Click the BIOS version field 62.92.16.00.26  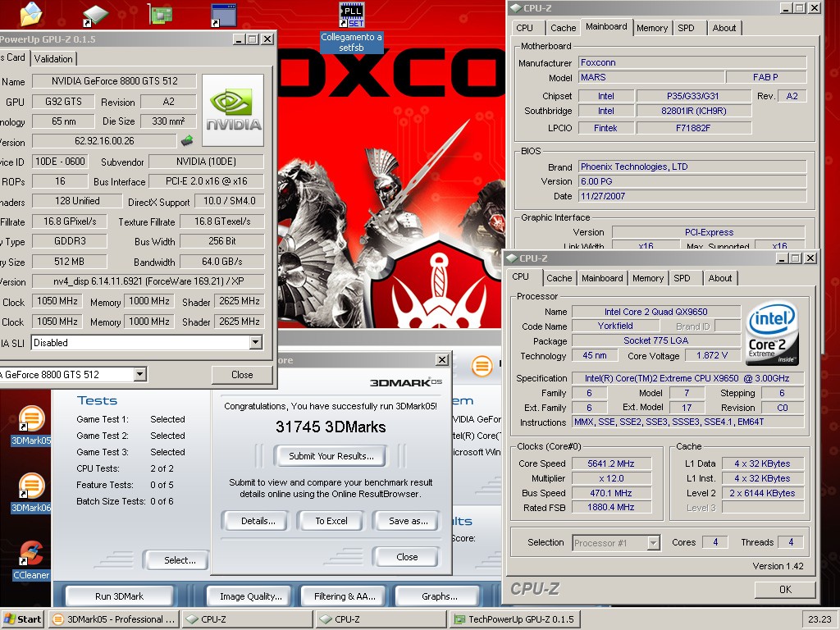tap(104, 141)
